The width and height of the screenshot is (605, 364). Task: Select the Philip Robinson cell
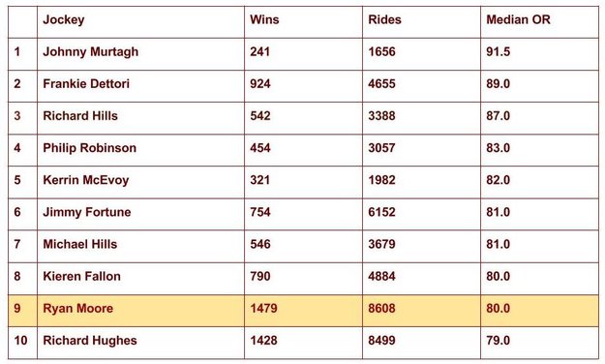coord(140,150)
